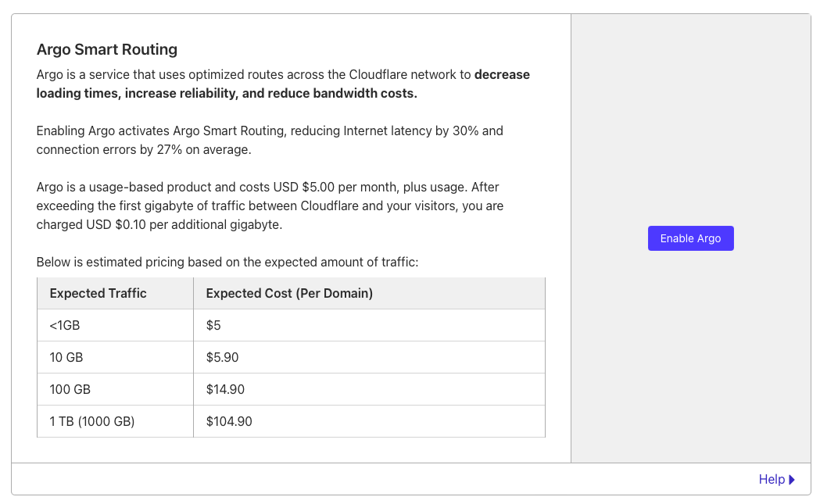Select the $5 cost cell
Viewport: 820px width, 504px height.
(x=214, y=326)
